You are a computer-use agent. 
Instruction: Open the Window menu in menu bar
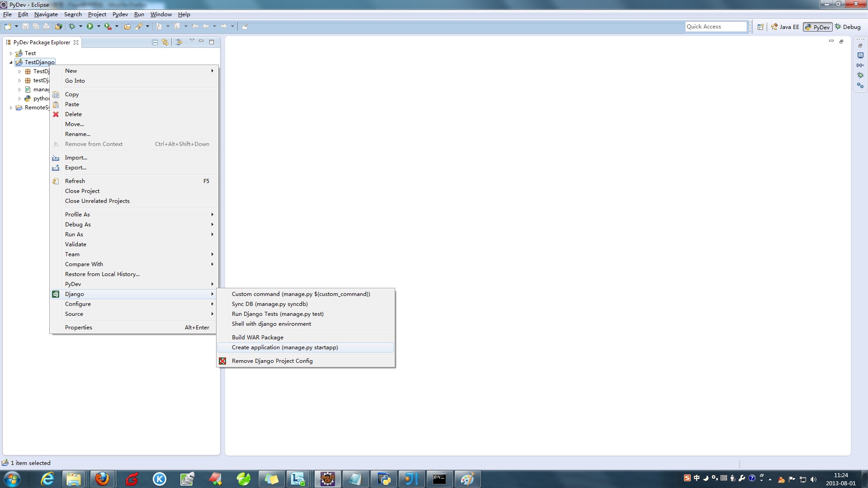point(161,14)
